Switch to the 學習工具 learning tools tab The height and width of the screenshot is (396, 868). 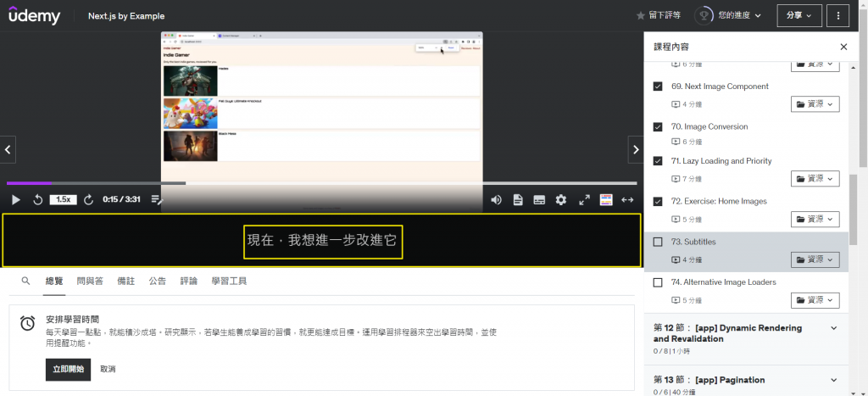coord(229,282)
